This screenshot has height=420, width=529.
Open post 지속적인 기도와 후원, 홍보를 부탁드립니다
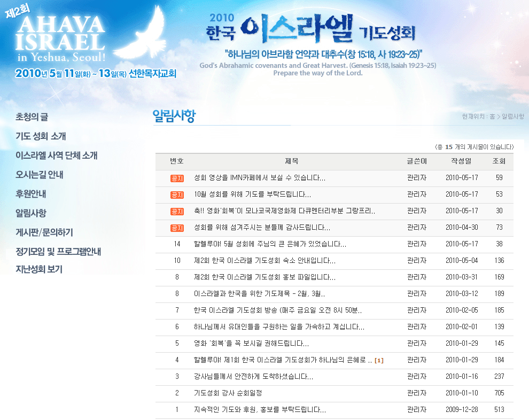[x=260, y=409]
